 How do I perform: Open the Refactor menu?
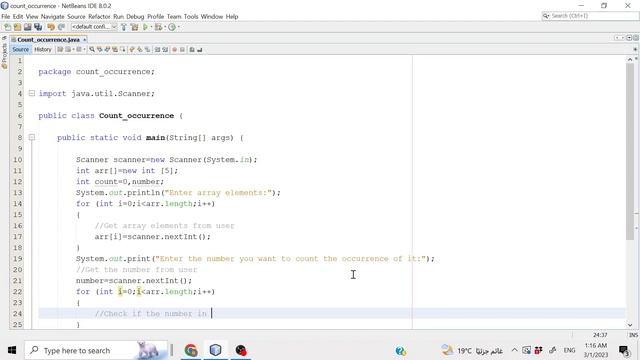click(99, 16)
